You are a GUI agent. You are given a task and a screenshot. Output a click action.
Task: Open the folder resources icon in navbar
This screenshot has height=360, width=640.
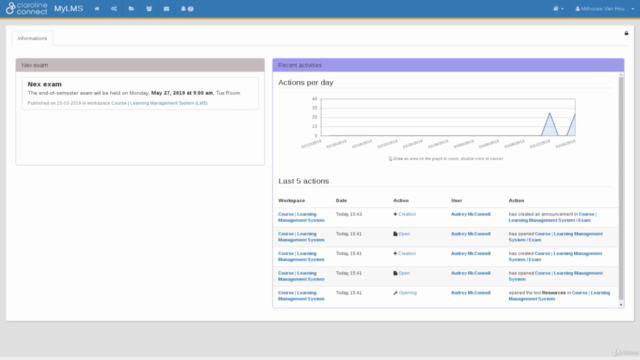131,9
